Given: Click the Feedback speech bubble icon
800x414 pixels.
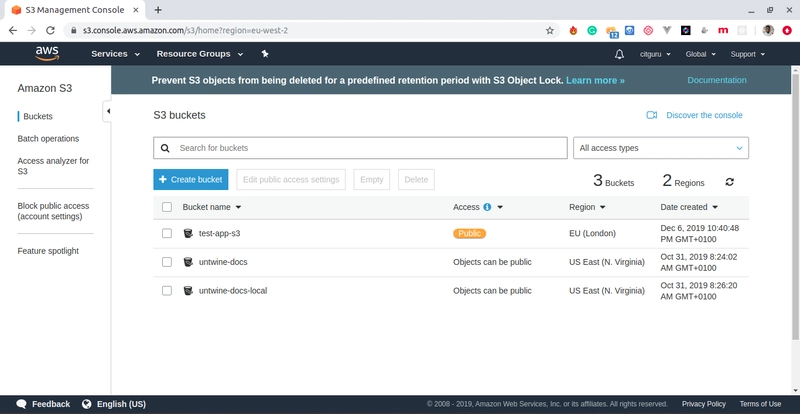Looking at the screenshot, I should click(x=21, y=404).
